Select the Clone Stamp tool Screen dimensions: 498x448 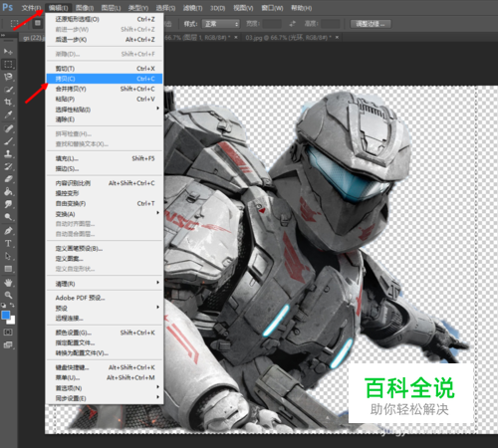[8, 153]
